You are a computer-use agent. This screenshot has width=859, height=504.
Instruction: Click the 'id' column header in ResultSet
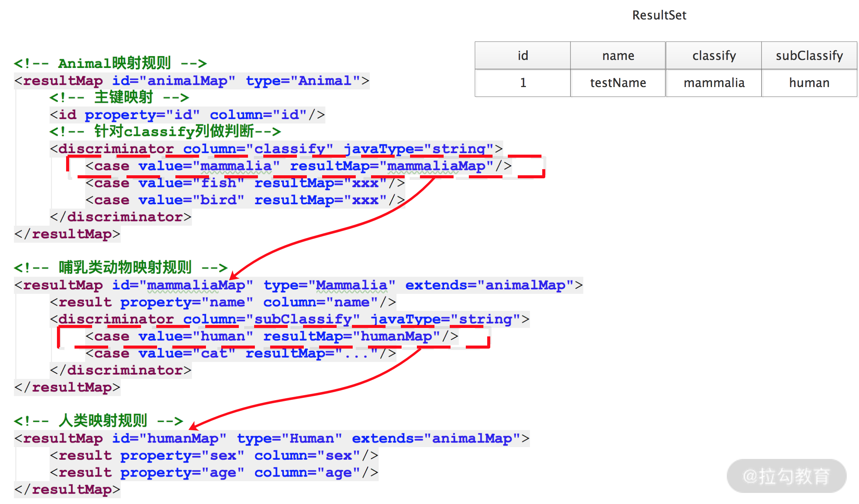point(522,56)
